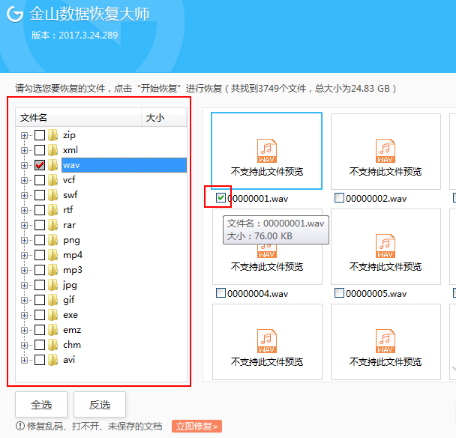Click the mp3 folder icon
This screenshot has height=438, width=456.
(x=53, y=270)
